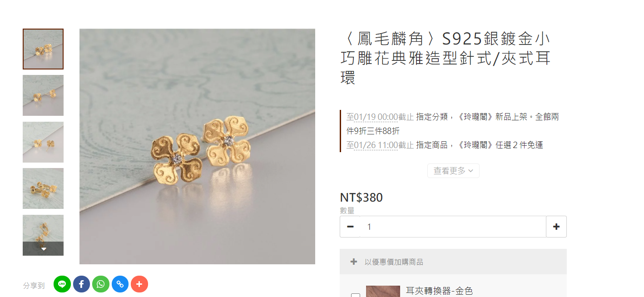
Task: Select fourth earring thumbnail image
Action: 43,188
